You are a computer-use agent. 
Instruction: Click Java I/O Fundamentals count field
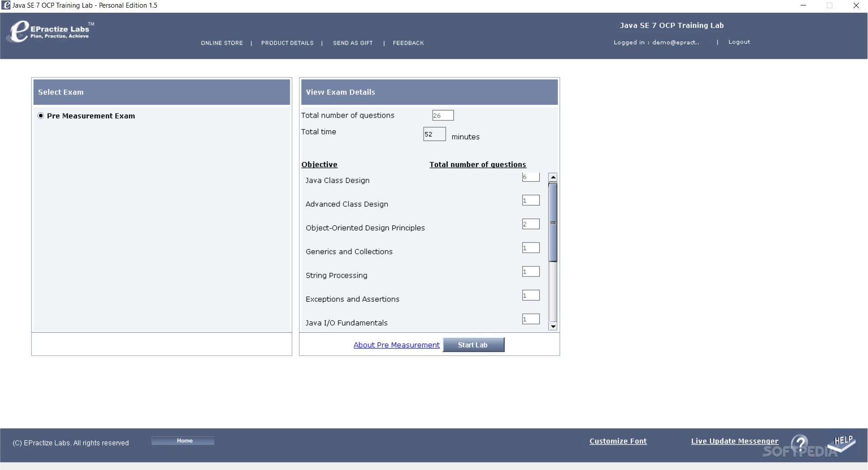click(x=531, y=319)
